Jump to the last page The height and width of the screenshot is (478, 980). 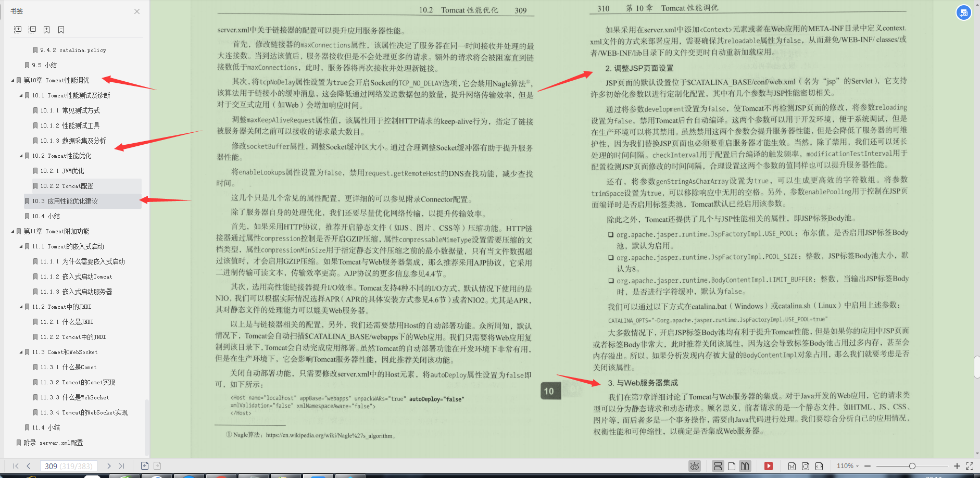coord(122,466)
